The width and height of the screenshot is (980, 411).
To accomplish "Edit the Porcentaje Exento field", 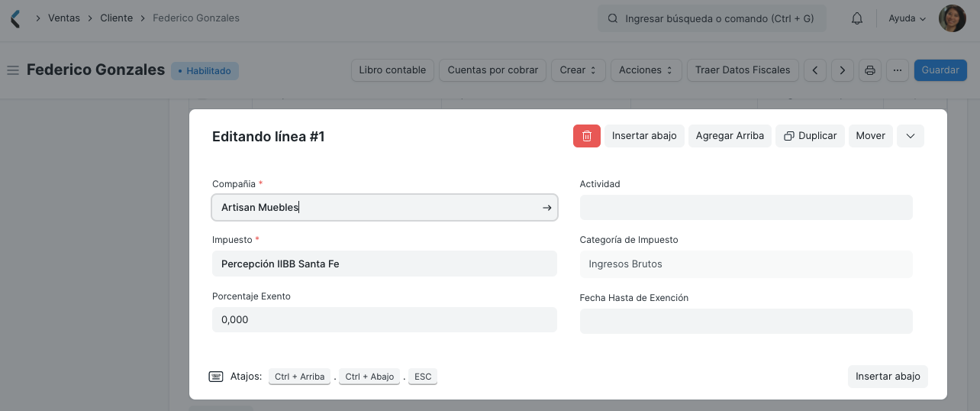I will 385,320.
